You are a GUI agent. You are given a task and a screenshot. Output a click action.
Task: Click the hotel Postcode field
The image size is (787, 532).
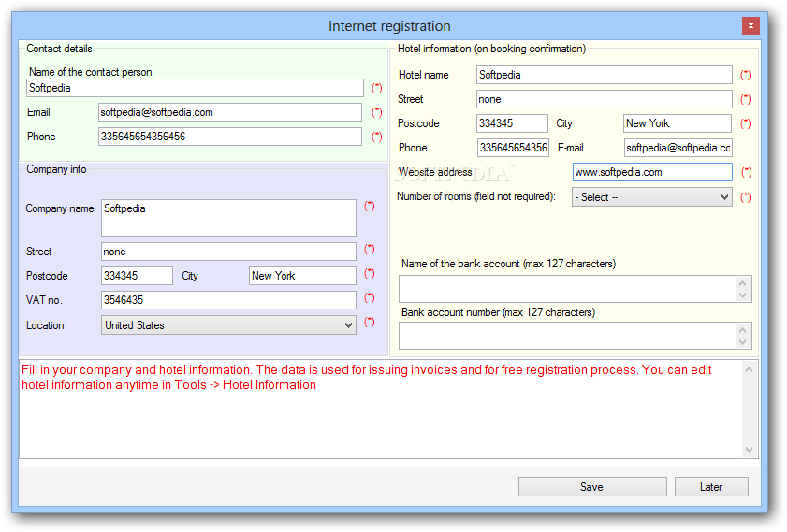pos(512,123)
